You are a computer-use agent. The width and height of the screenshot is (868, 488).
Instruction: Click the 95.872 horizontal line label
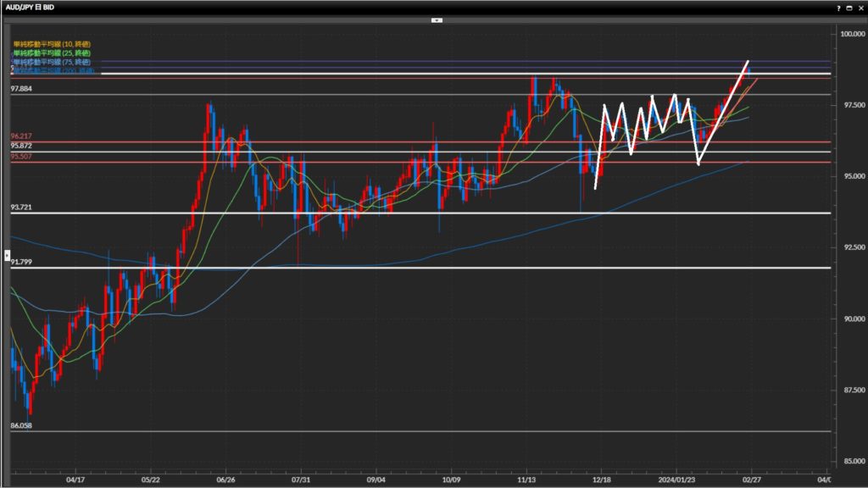click(x=21, y=146)
